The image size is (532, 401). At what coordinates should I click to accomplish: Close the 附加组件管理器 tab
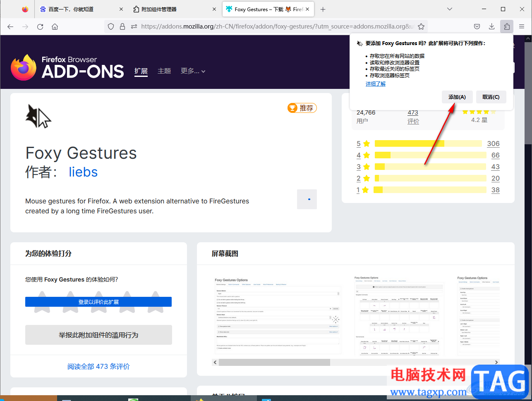point(214,9)
